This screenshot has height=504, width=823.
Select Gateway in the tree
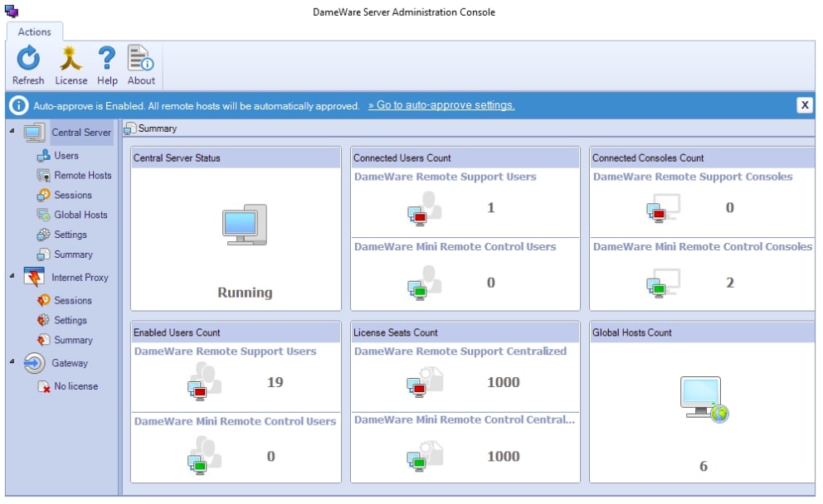pyautogui.click(x=70, y=363)
